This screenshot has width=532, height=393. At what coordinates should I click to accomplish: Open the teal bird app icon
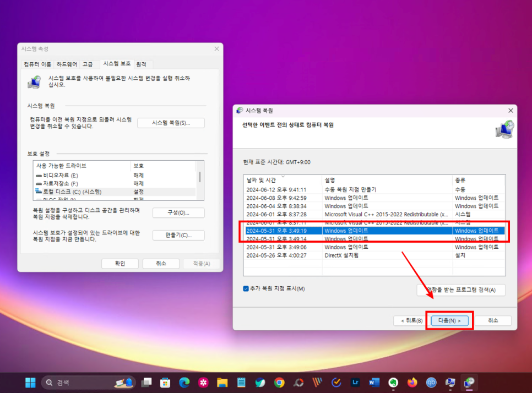tap(260, 383)
